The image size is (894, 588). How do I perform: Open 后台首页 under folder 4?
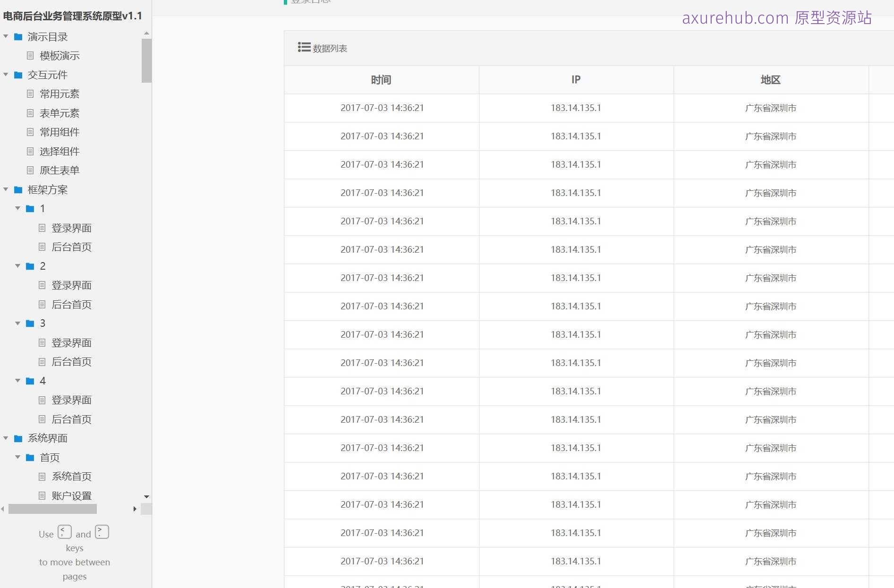[72, 419]
